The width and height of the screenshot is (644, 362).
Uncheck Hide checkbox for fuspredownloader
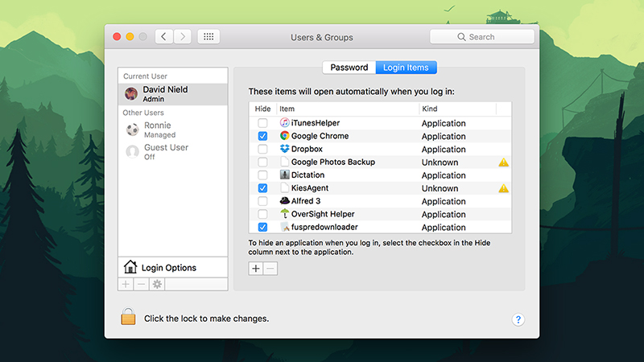pyautogui.click(x=262, y=227)
